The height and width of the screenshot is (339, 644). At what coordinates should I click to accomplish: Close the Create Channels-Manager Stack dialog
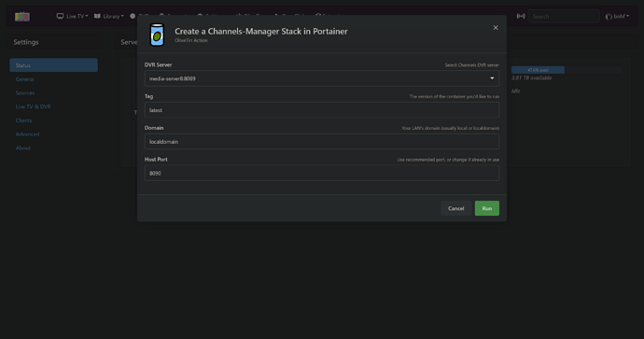pos(496,27)
